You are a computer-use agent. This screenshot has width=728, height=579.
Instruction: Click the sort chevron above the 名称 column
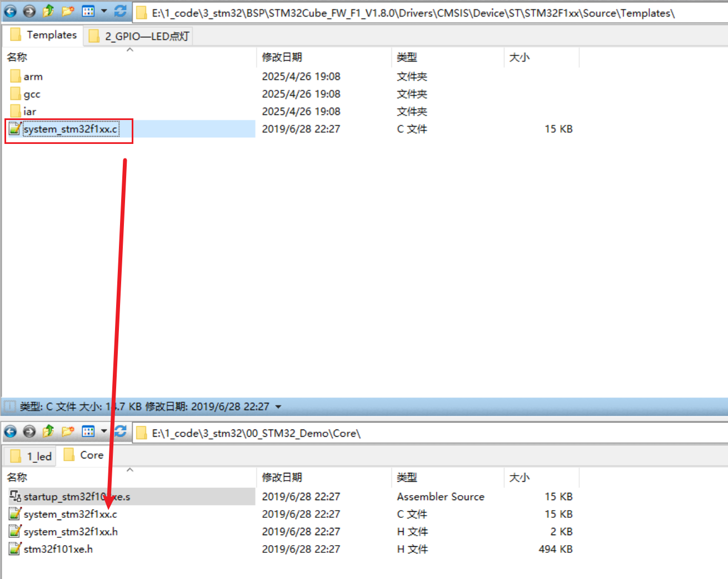tap(130, 48)
